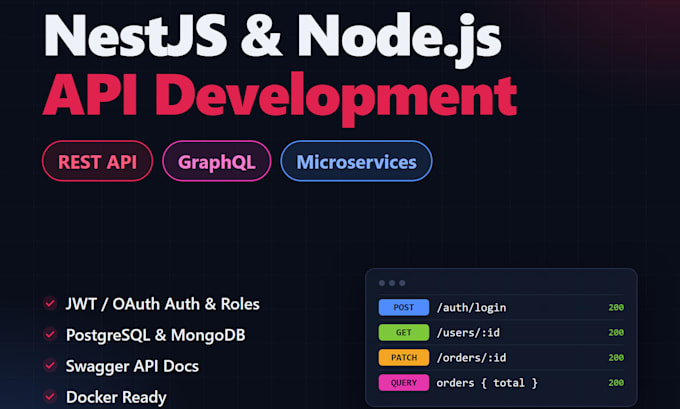Click PostgreSQL & MongoDB feature text
680x409 pixels.
tap(156, 335)
